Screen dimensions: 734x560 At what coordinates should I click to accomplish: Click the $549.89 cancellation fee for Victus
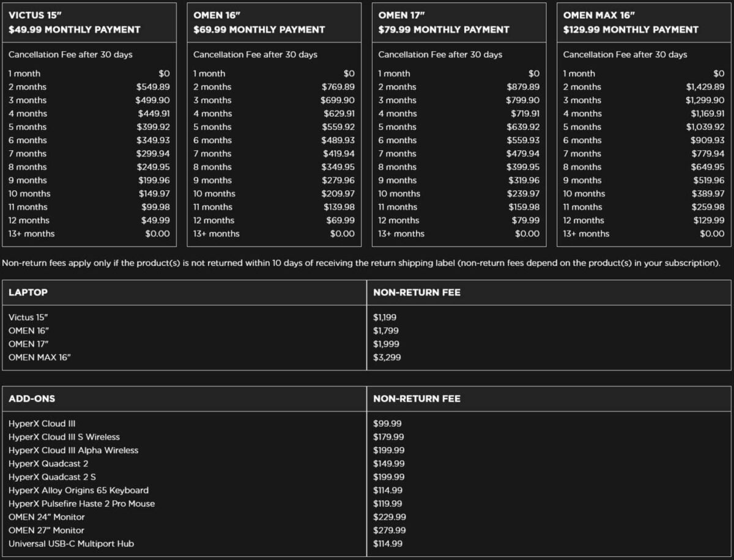point(153,87)
